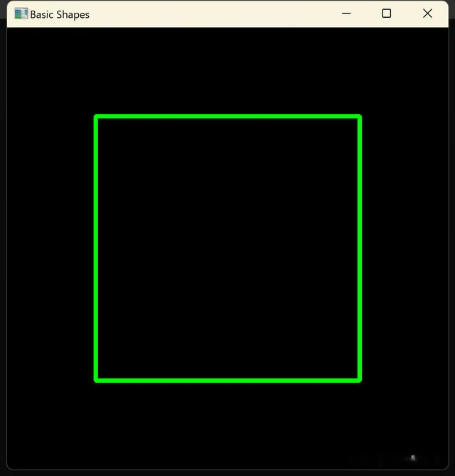Screen dimensions: 455x476
Task: Click the Basic Shapes window app icon
Action: point(21,14)
